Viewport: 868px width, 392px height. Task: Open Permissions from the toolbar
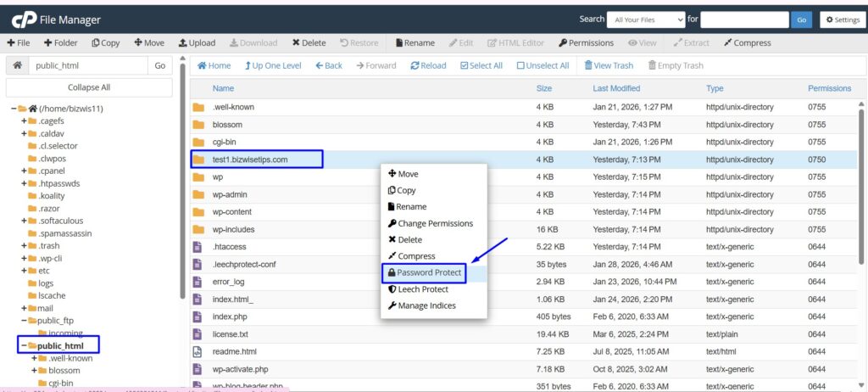coord(587,42)
